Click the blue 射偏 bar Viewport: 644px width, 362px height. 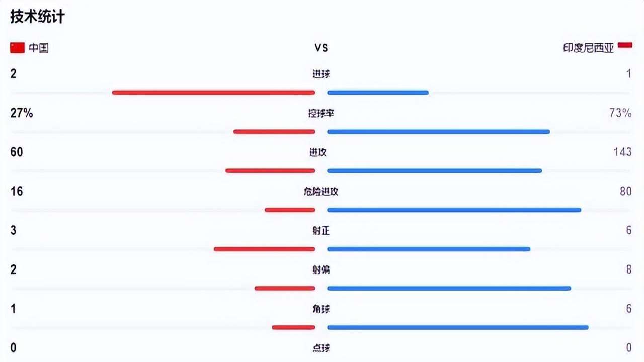[449, 289]
